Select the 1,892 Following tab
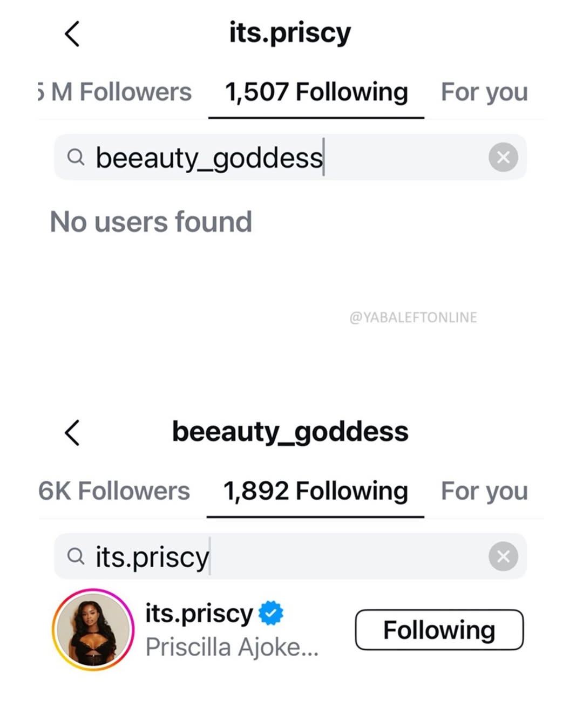The height and width of the screenshot is (728, 583). (315, 491)
